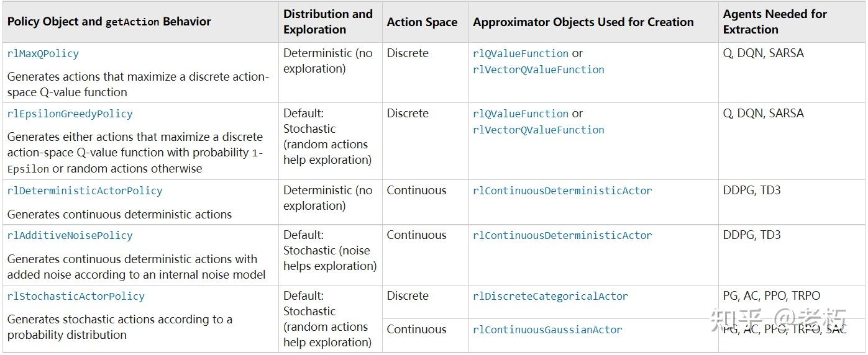
Task: Select the Agents Needed for Extraction header
Action: pyautogui.click(x=775, y=22)
